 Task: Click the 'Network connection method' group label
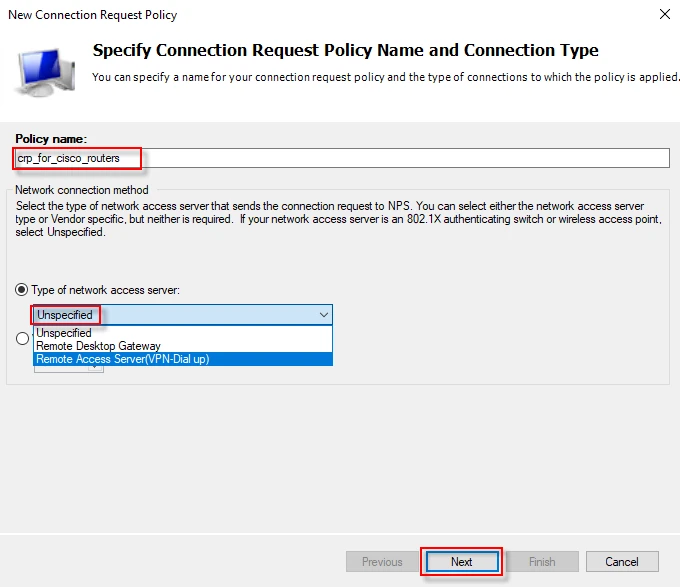82,190
